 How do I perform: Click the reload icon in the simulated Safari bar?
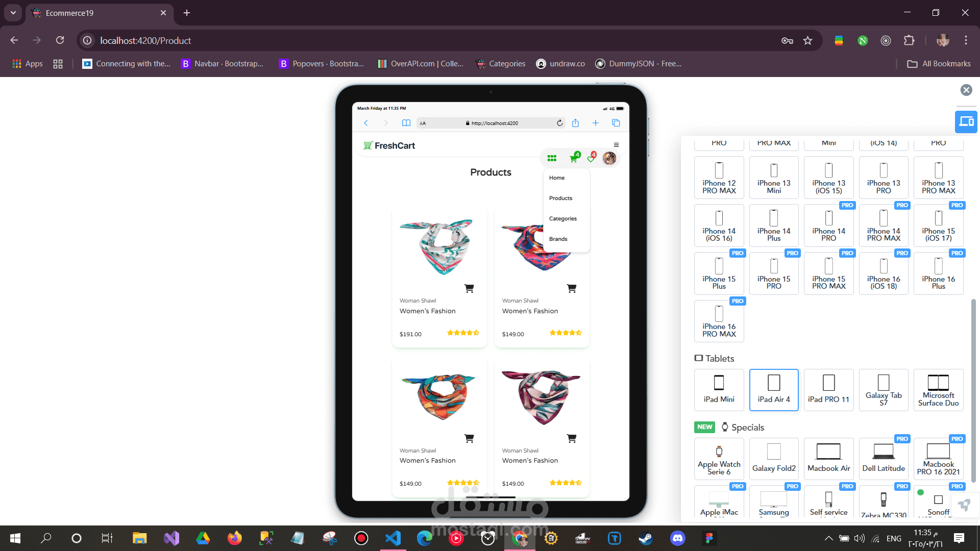pyautogui.click(x=559, y=123)
